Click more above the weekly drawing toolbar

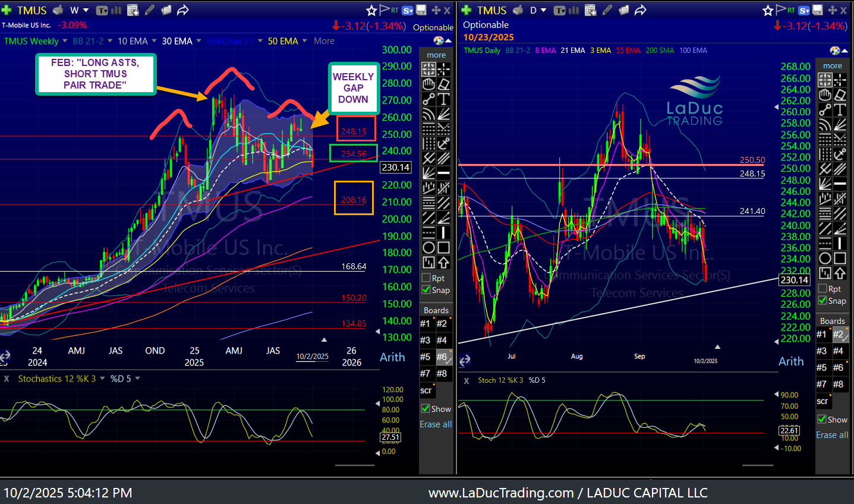[x=436, y=55]
